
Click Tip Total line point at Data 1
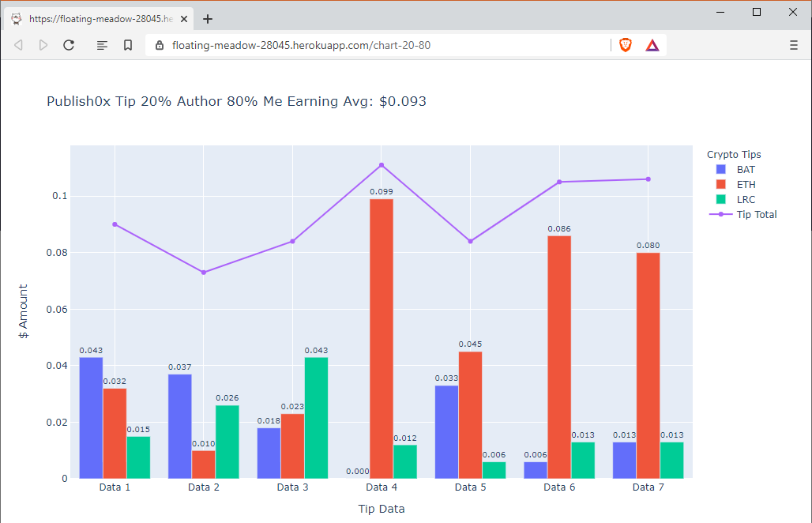pos(115,224)
